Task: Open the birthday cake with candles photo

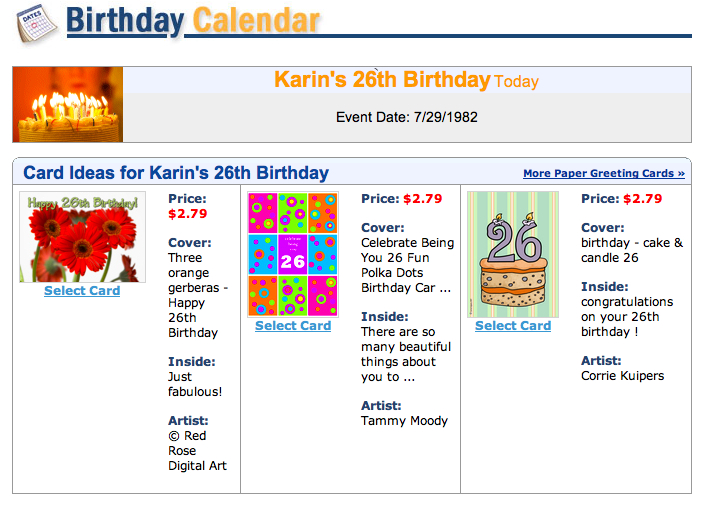Action: pos(68,104)
